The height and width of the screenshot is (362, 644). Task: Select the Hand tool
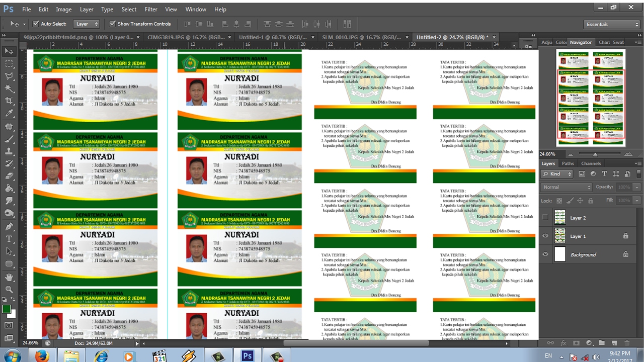coord(9,277)
